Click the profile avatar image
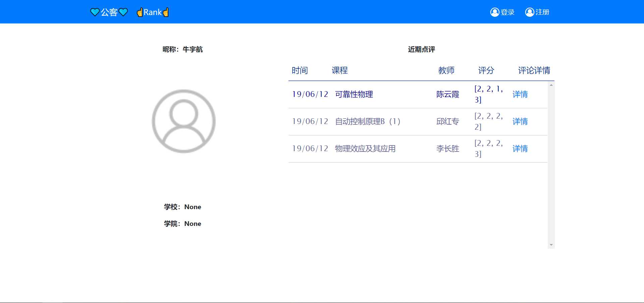 click(184, 121)
